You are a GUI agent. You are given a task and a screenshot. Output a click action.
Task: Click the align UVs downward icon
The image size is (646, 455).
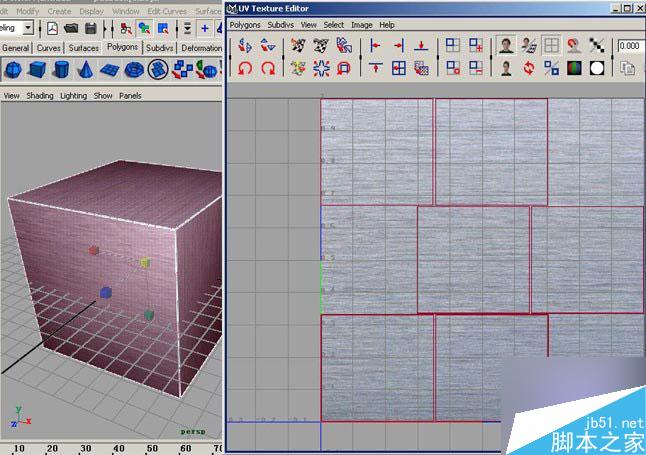421,45
